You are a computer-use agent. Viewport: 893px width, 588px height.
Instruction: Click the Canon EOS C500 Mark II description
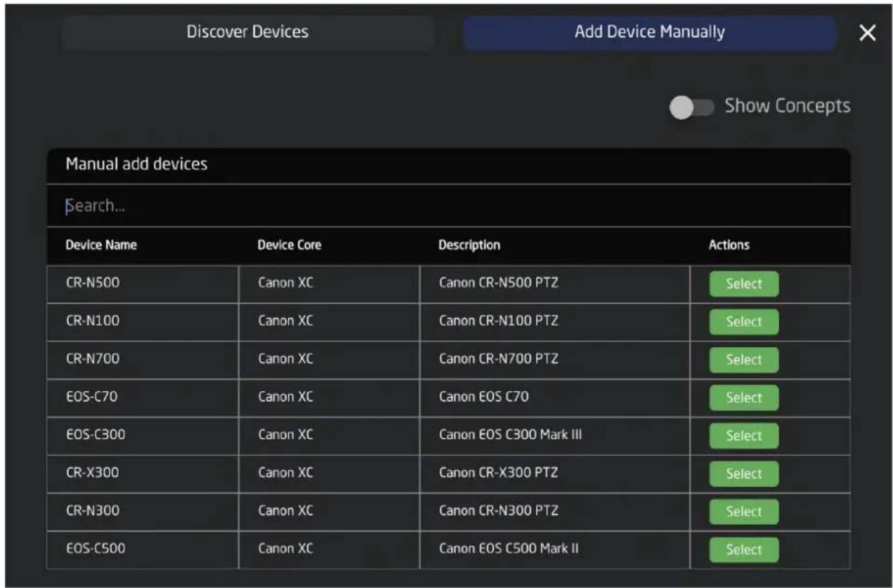pos(509,549)
